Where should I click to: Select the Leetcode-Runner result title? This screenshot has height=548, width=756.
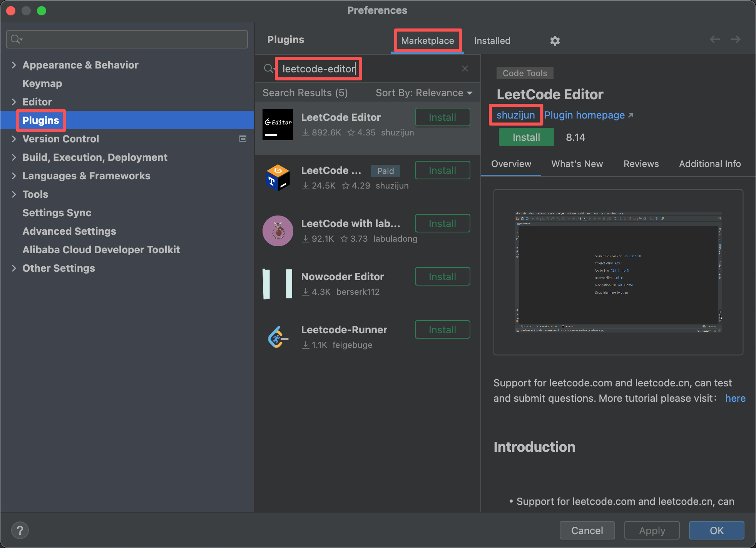344,329
